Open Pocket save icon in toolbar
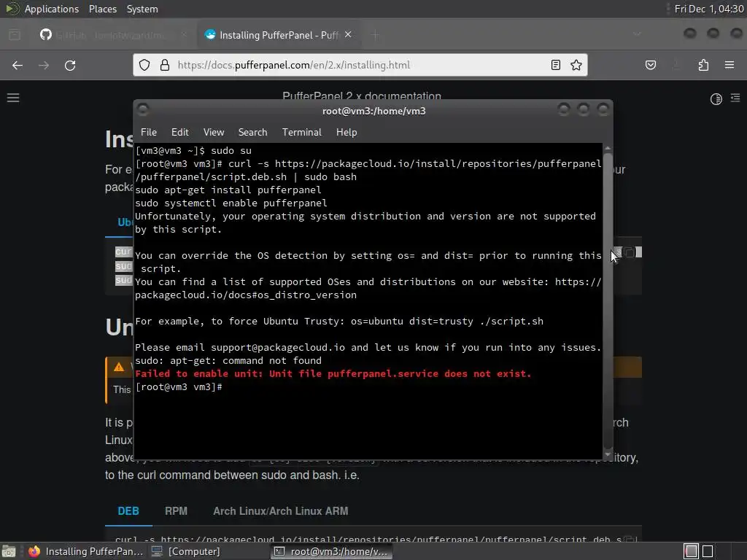The image size is (747, 560). [650, 65]
